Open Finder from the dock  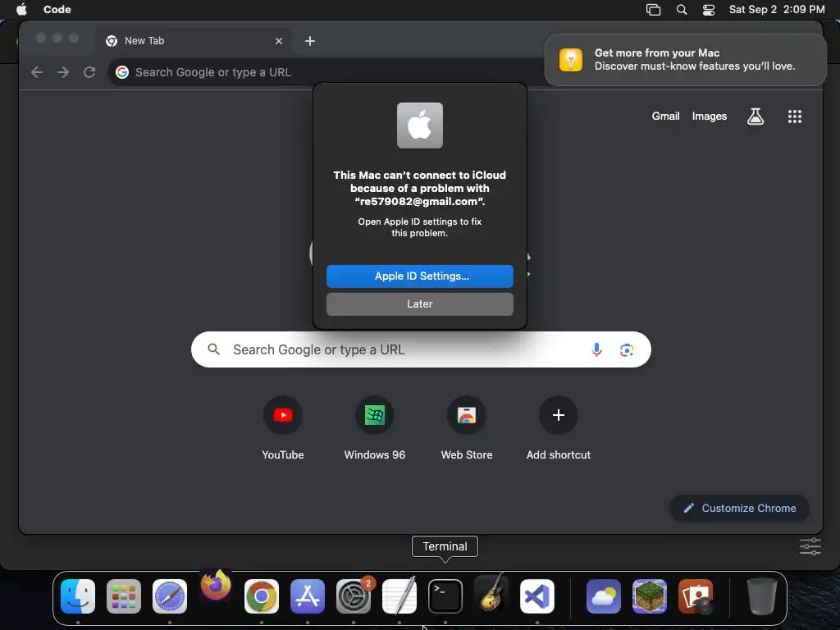point(78,596)
